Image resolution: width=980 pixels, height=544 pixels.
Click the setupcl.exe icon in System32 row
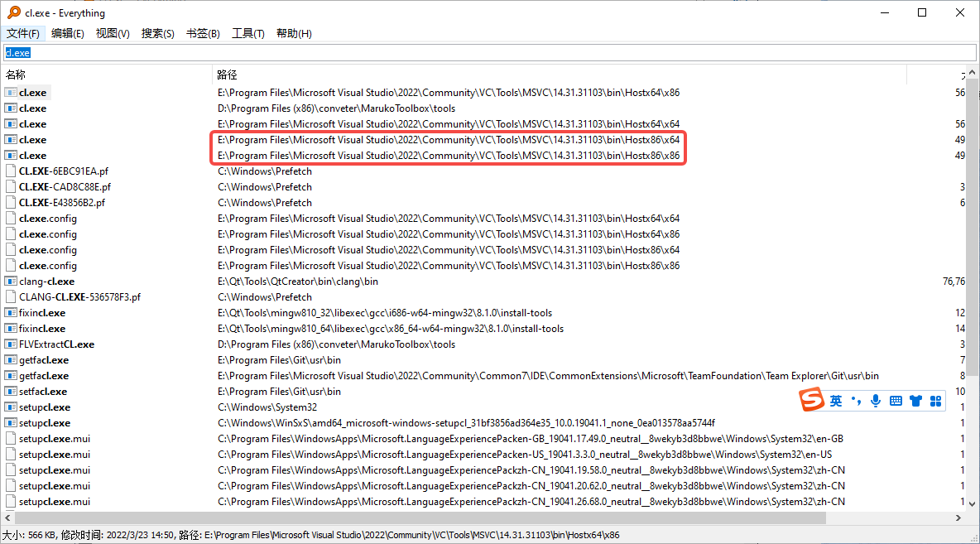(11, 407)
